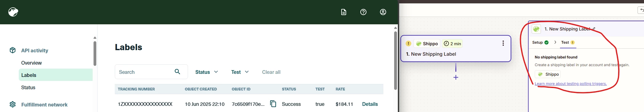
Task: Open the documentation page icon
Action: pos(344,12)
